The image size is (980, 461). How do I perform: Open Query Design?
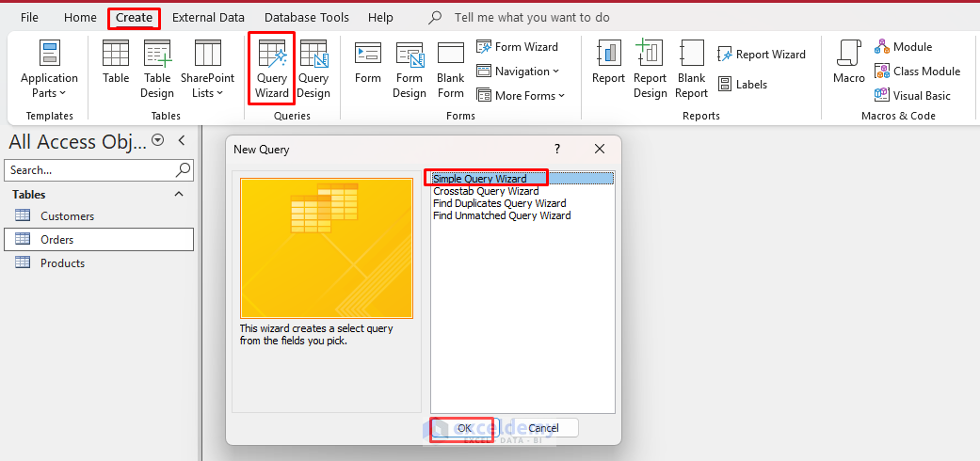313,70
